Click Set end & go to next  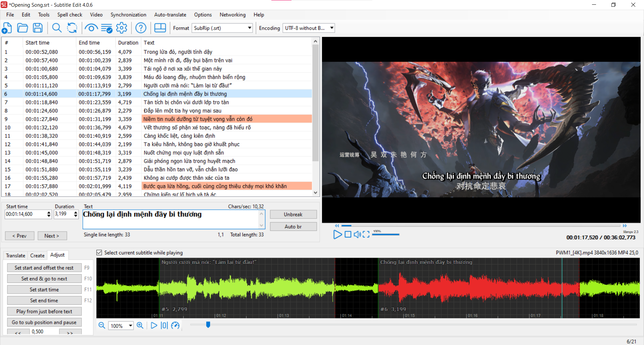44,279
